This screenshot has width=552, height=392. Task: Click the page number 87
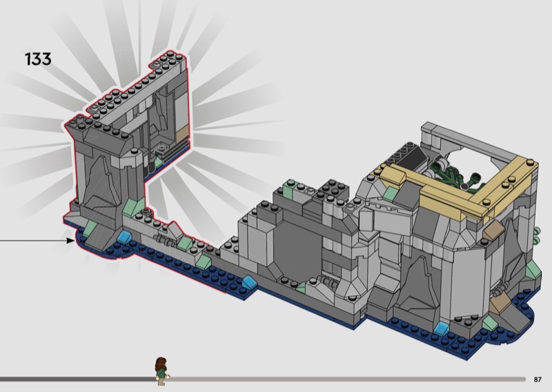[538, 379]
